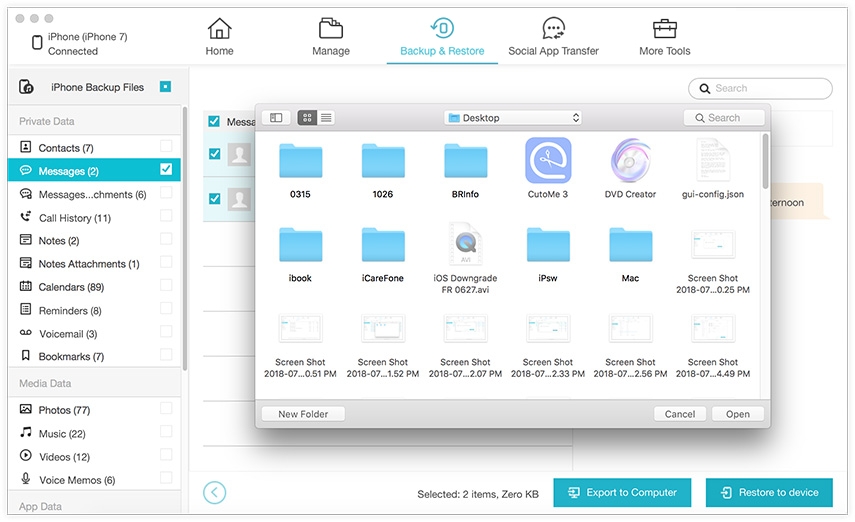Switch file dialog to icon grid view

pyautogui.click(x=307, y=117)
